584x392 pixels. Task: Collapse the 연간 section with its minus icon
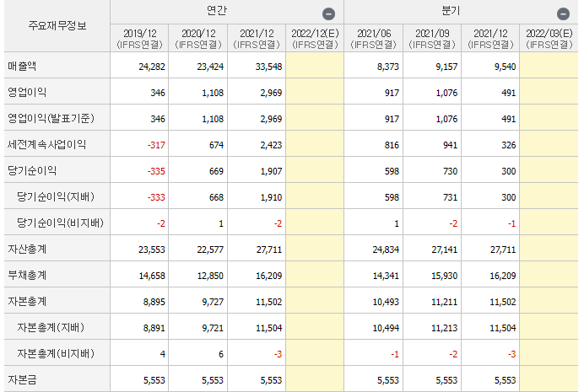click(328, 14)
